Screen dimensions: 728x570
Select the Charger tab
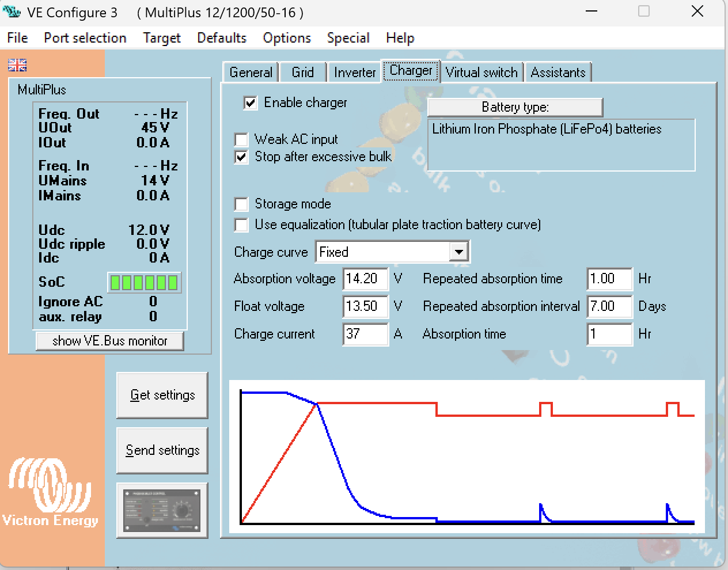[x=411, y=71]
